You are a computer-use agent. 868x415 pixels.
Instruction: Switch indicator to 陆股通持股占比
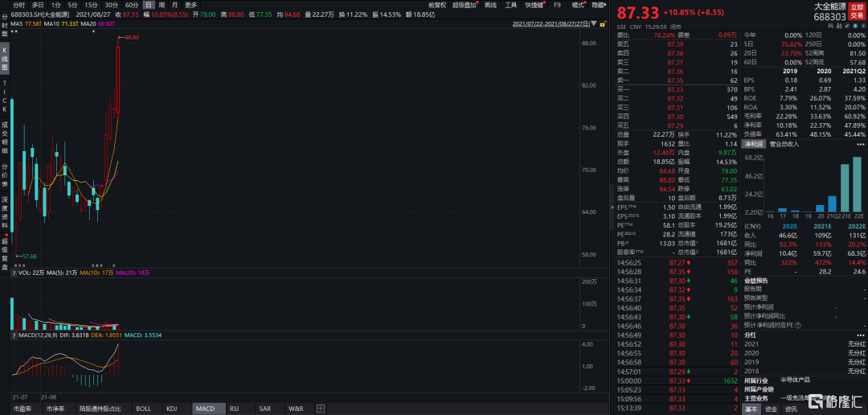[101, 409]
